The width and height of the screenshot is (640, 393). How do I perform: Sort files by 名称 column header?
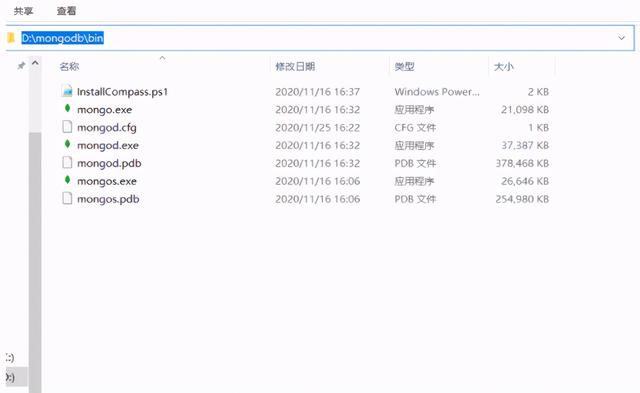(69, 66)
